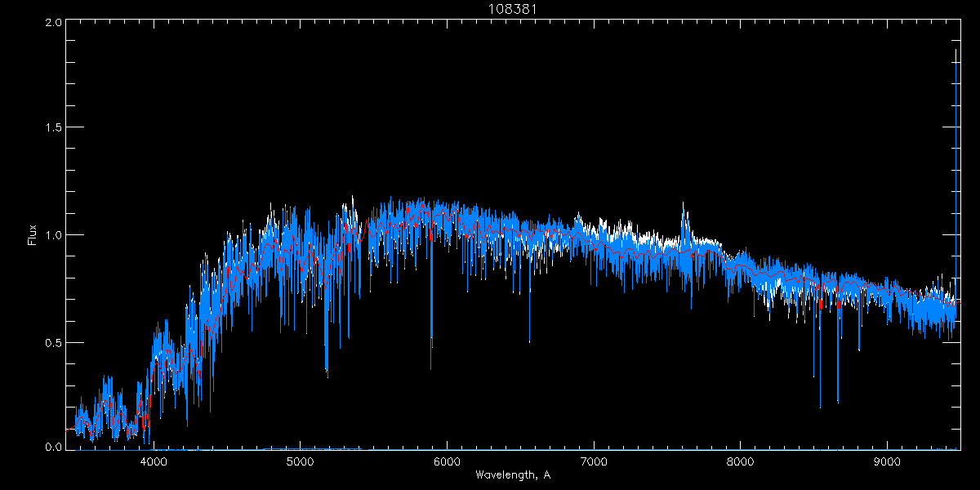Viewport: 980px width, 490px height.
Task: Click the emission peak near 7600 Å
Action: 684,214
